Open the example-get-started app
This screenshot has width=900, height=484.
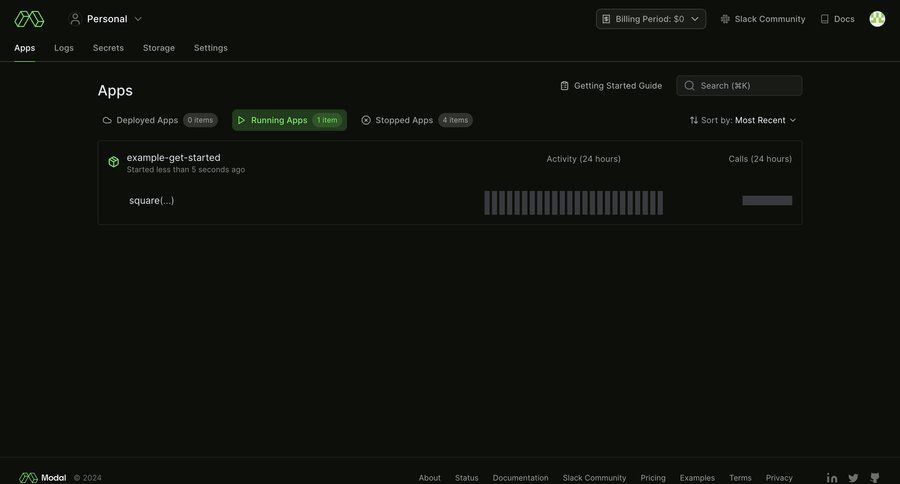click(173, 157)
